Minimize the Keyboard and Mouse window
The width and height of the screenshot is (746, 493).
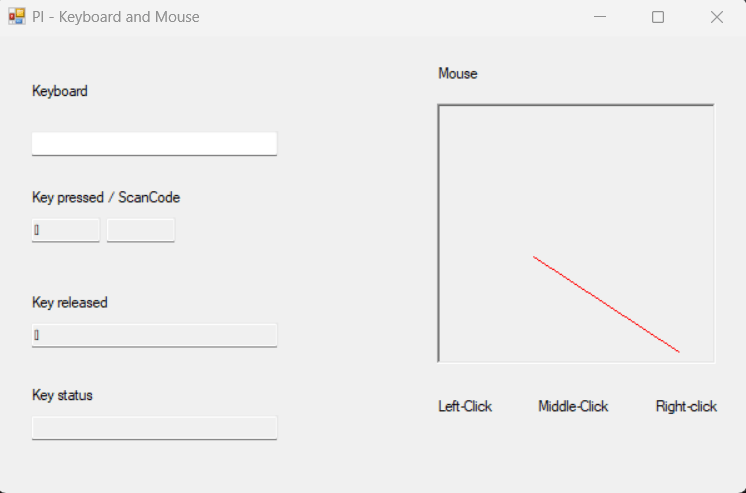(601, 17)
